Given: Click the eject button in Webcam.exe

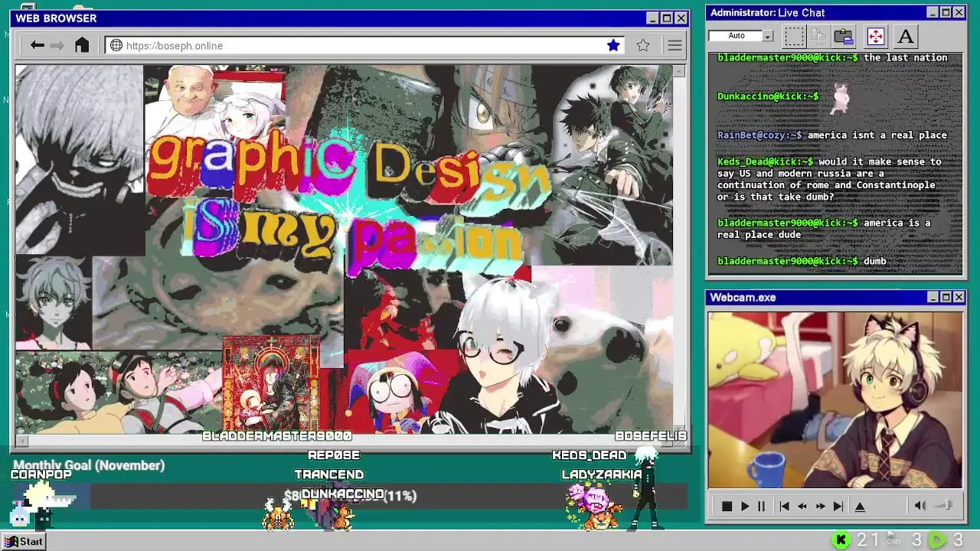Looking at the screenshot, I should click(x=860, y=506).
